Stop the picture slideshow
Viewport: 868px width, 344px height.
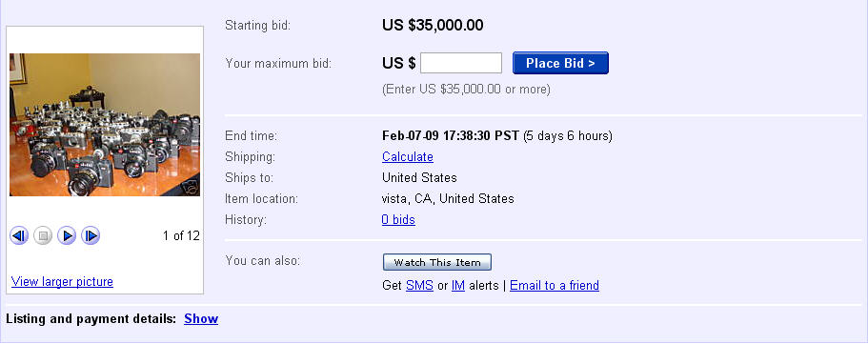point(43,236)
